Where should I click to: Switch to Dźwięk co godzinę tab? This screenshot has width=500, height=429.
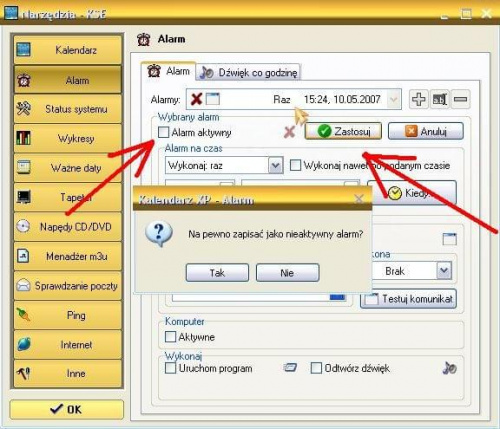tap(249, 72)
